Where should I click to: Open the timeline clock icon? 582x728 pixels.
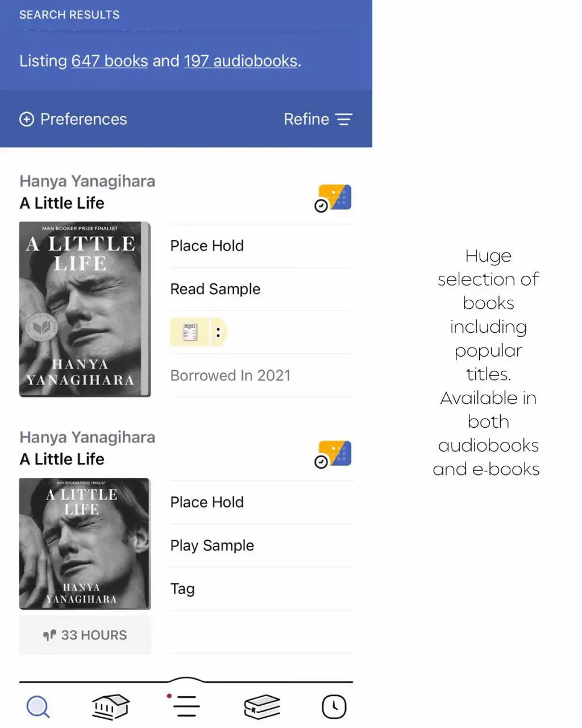pyautogui.click(x=334, y=707)
